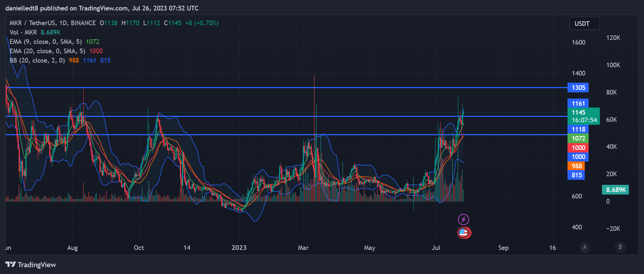Click the green 1072 EMA price label
Screen dimensions: 644x274
tap(578, 138)
